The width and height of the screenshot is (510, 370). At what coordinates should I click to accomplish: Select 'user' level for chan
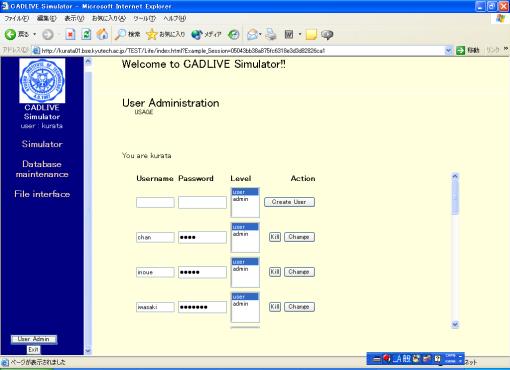(x=245, y=227)
